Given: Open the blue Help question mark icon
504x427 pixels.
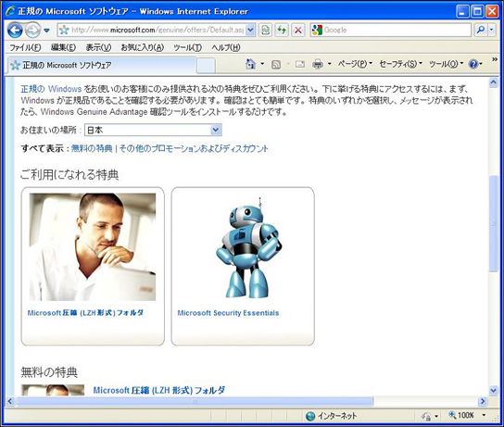Looking at the screenshot, I should 473,64.
